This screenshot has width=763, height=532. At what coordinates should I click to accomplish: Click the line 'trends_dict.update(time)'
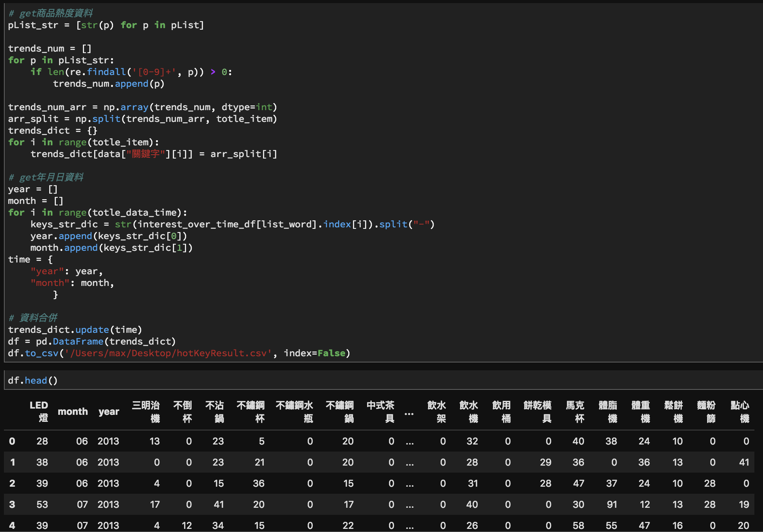click(75, 330)
